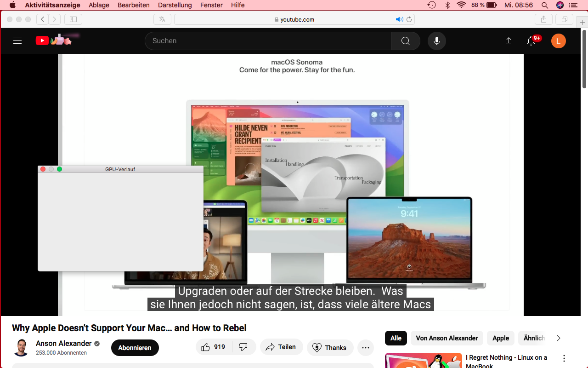Select the "Alle" filter chip
Viewport: 588px width, 368px height.
tap(396, 338)
